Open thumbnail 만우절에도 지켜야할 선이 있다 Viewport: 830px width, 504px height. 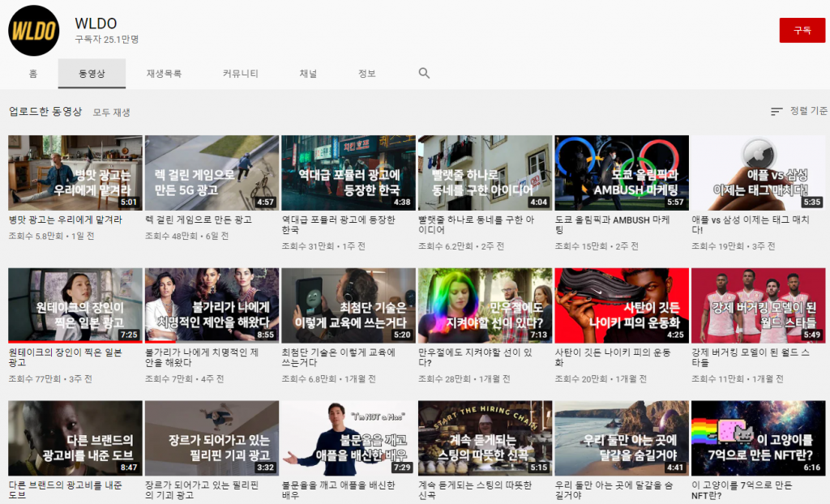click(x=485, y=305)
